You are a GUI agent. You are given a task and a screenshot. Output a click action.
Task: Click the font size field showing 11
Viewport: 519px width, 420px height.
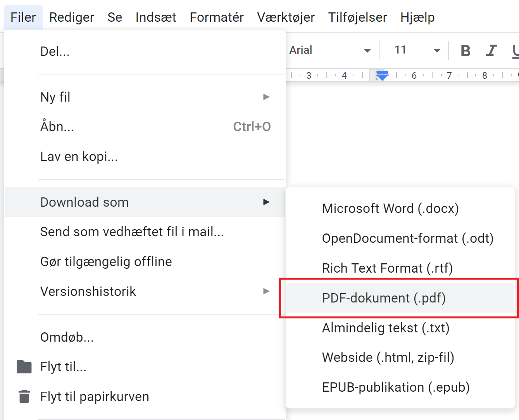tap(400, 50)
